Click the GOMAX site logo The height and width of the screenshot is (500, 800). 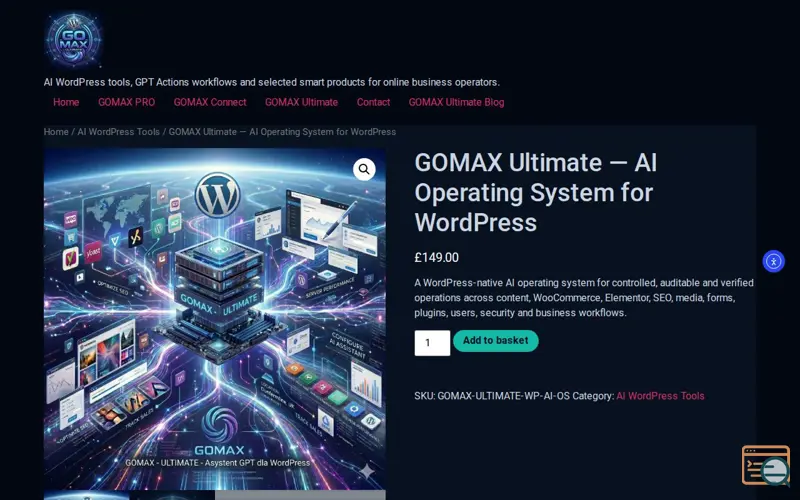point(73,40)
